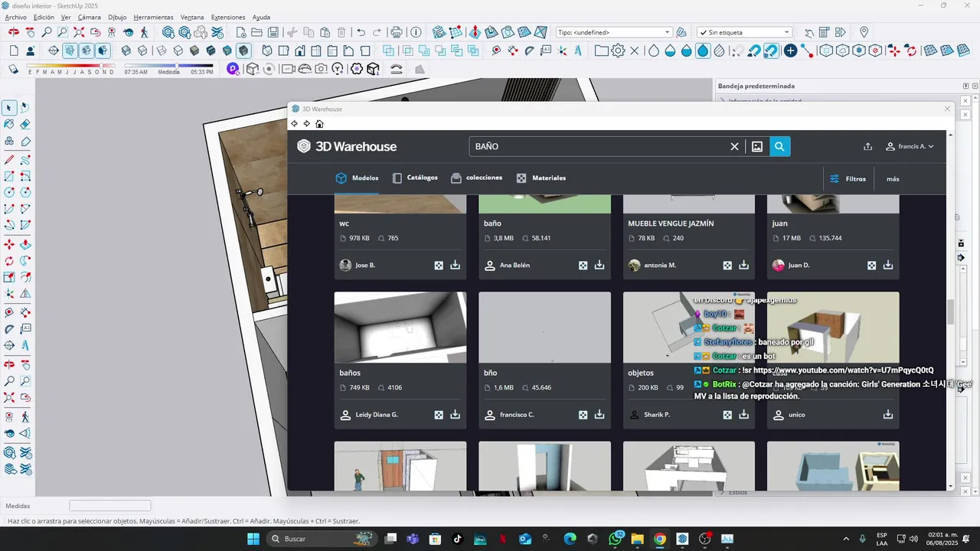Click the round dark plus icon in second toolbar
Screen dimensions: 980x551
790,51
